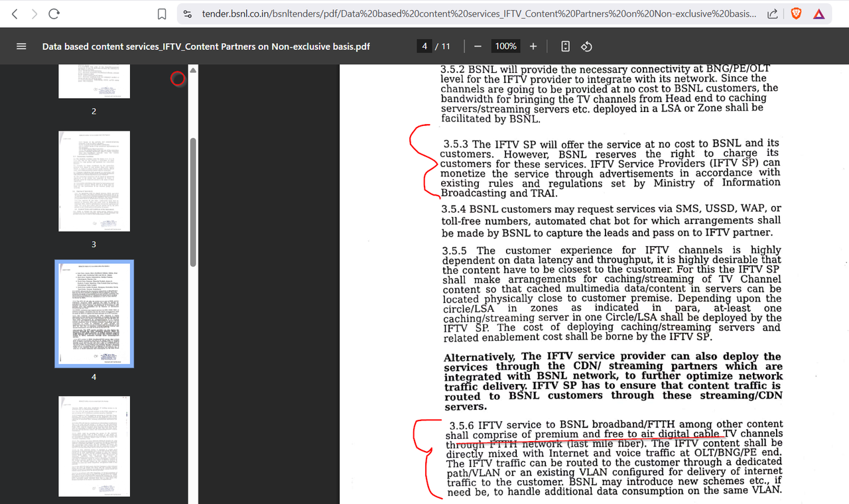Viewport: 849px width, 504px height.
Task: Zoom out using the minus button
Action: (478, 46)
